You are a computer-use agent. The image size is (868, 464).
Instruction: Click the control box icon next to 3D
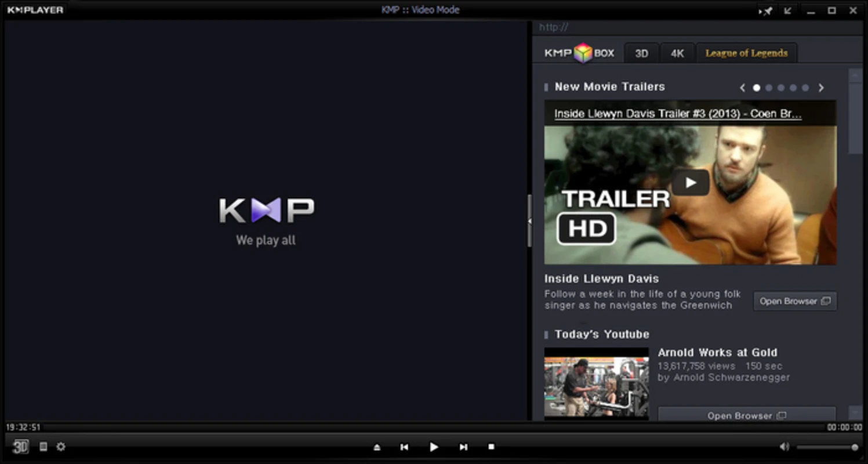(43, 447)
